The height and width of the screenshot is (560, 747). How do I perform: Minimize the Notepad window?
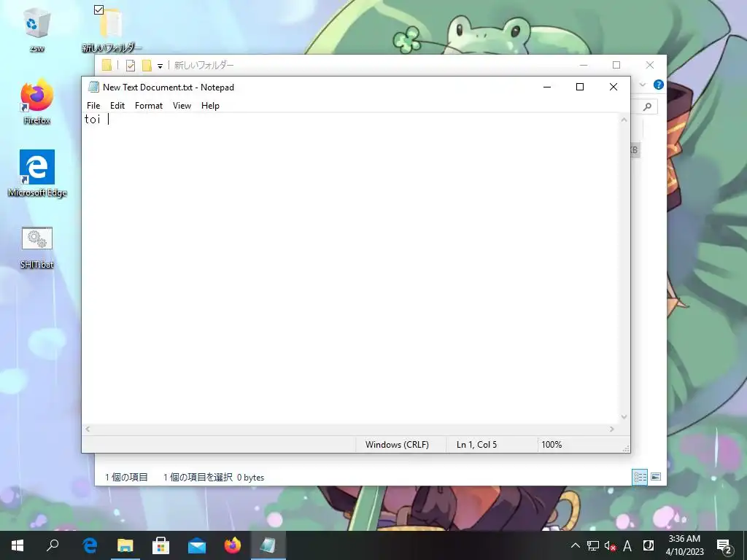(547, 87)
